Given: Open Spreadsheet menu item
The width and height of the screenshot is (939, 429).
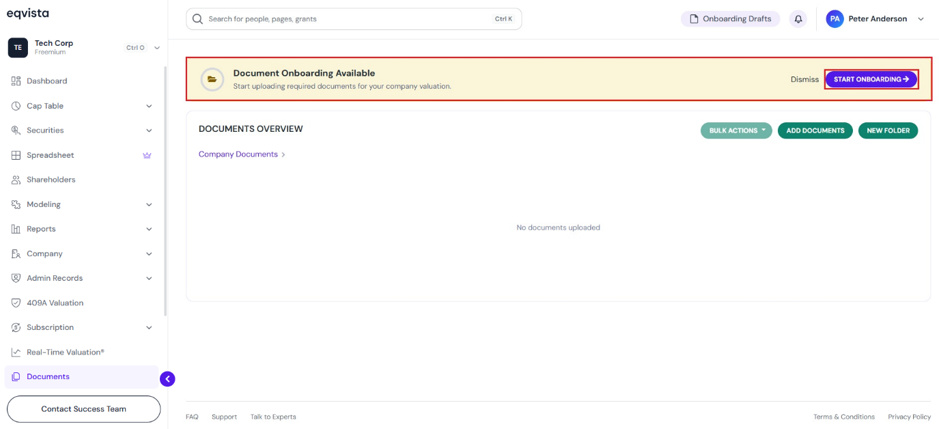Looking at the screenshot, I should click(x=50, y=155).
